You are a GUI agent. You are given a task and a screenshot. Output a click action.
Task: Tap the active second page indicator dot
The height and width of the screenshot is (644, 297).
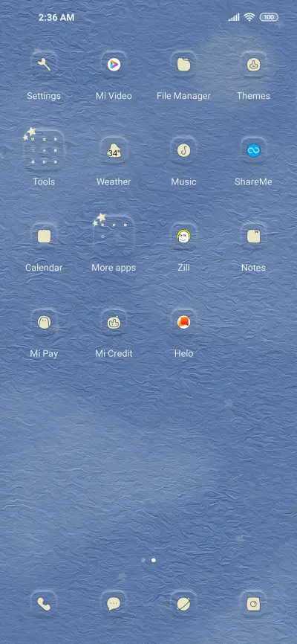click(x=154, y=560)
